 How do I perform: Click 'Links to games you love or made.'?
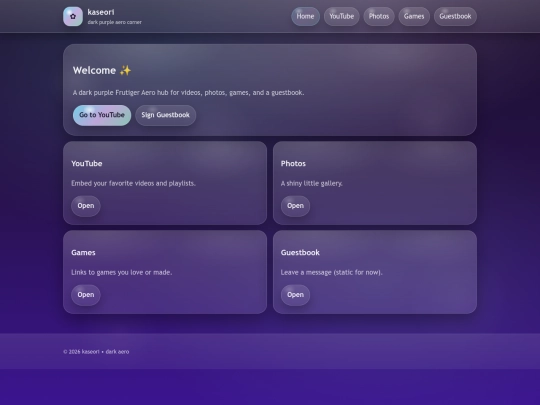pos(122,272)
